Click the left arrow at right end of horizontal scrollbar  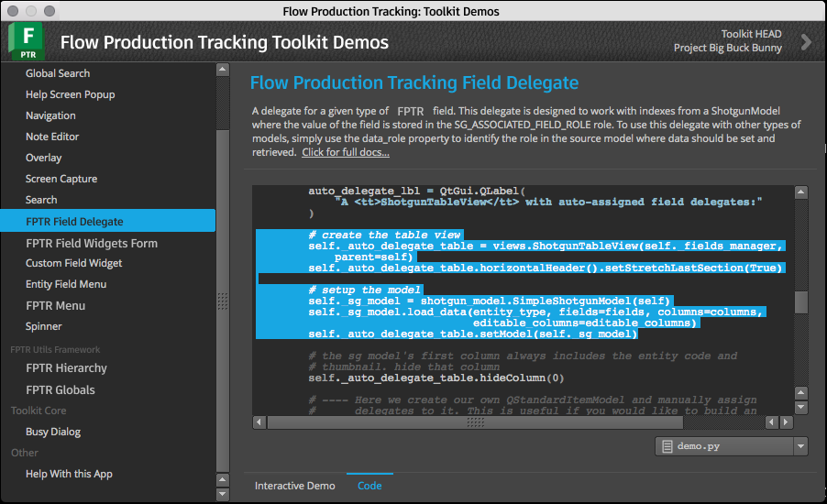pos(772,422)
